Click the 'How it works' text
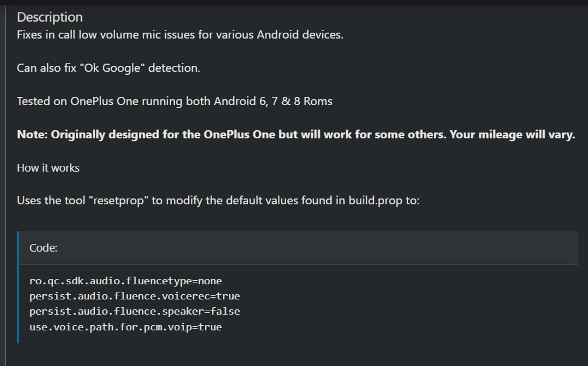 [x=48, y=168]
